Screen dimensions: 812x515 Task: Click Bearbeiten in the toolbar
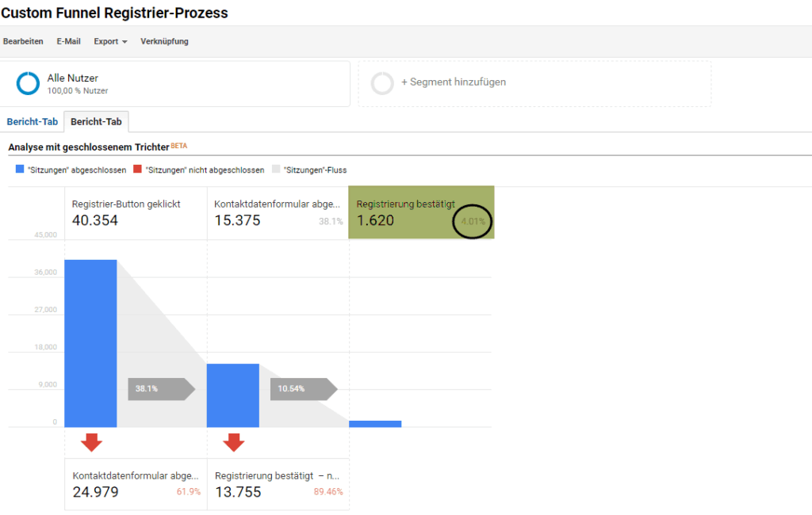(x=23, y=41)
